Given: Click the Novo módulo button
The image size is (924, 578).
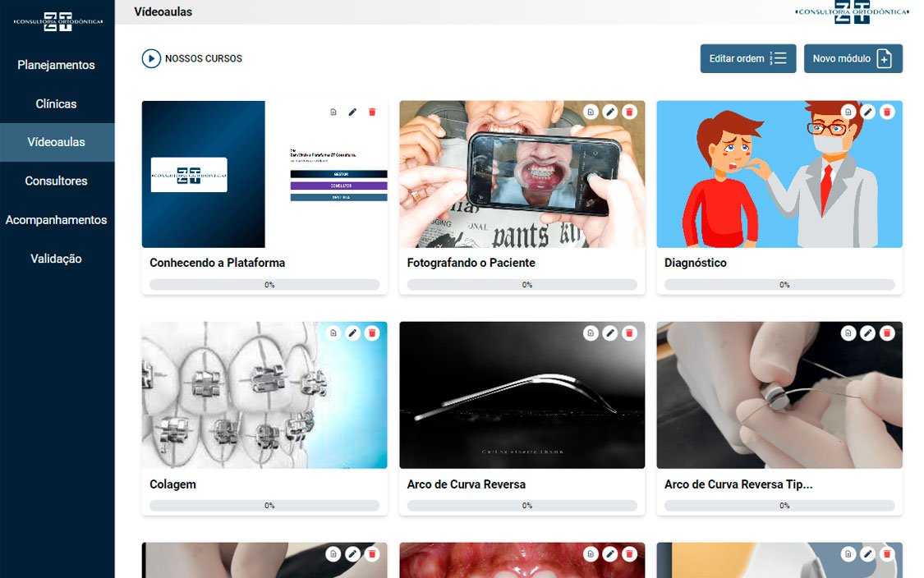Looking at the screenshot, I should (853, 58).
